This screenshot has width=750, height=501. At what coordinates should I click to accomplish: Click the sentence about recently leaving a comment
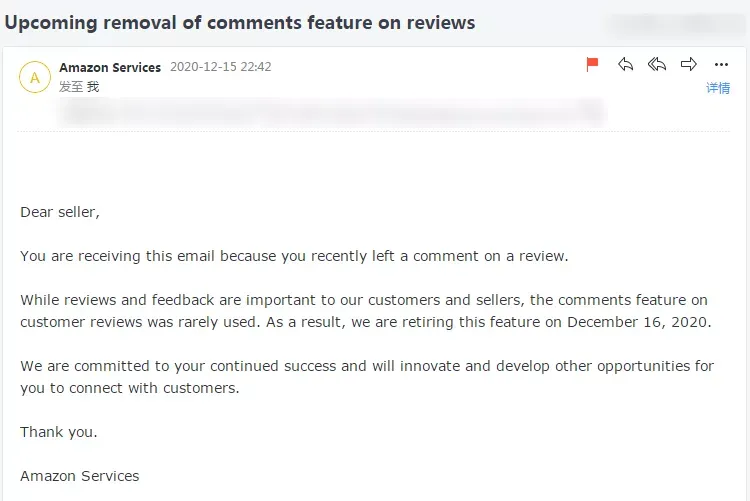pyautogui.click(x=294, y=256)
